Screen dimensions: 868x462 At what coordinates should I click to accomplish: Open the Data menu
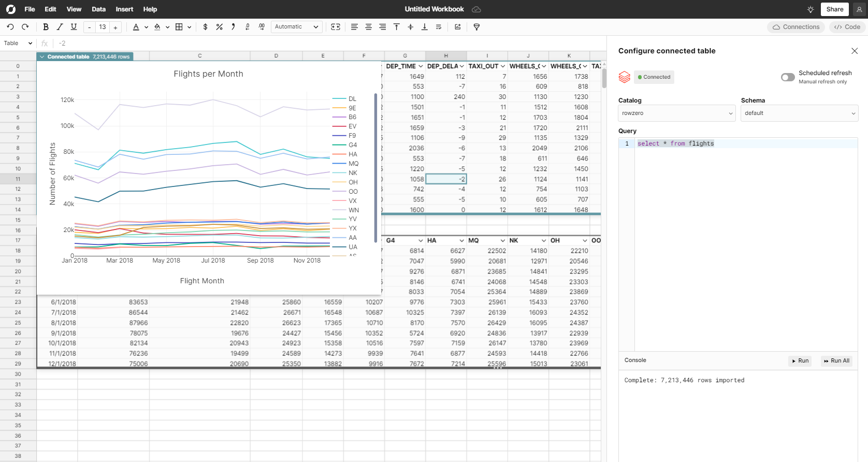tap(98, 9)
